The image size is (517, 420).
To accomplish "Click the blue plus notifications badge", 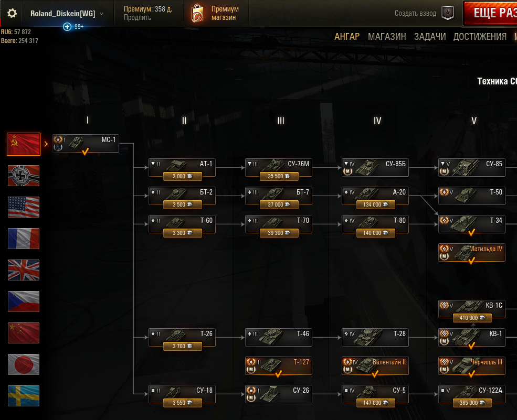I will click(x=67, y=27).
